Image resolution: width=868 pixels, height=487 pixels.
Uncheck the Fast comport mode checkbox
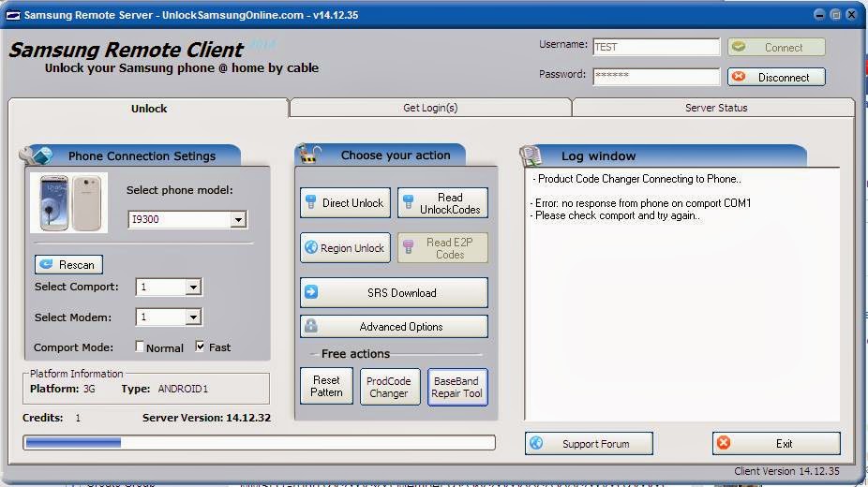click(x=200, y=347)
